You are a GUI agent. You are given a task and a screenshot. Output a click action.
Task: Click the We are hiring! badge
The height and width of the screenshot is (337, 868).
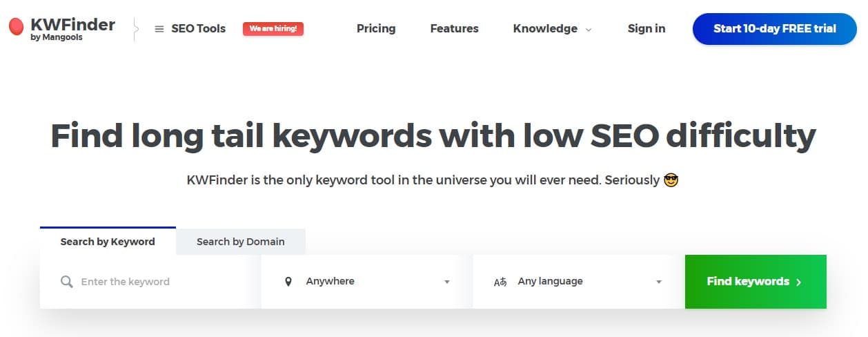pyautogui.click(x=273, y=28)
